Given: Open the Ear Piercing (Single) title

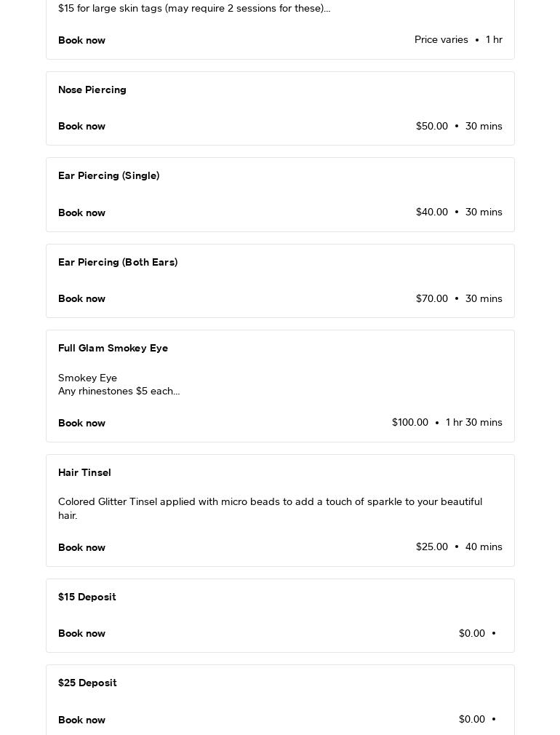Looking at the screenshot, I should [x=108, y=176].
